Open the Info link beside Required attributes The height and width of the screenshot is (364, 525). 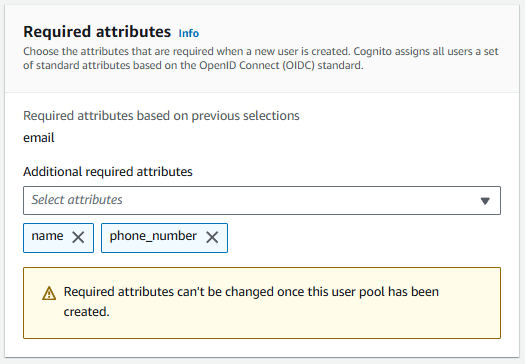[189, 33]
